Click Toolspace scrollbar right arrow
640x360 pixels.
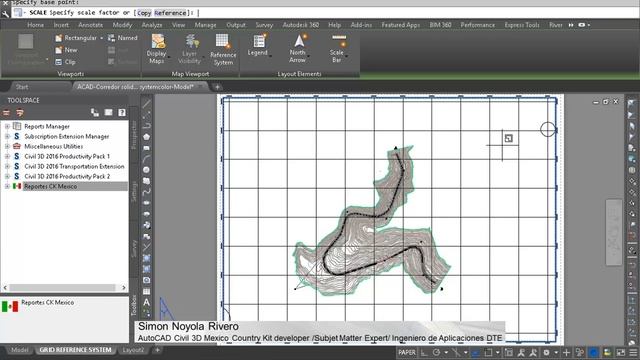point(124,288)
